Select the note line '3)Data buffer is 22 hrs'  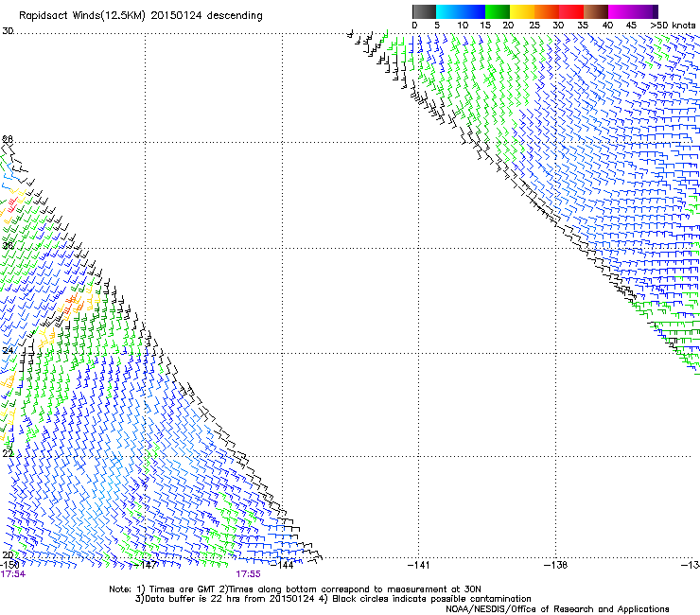point(333,599)
